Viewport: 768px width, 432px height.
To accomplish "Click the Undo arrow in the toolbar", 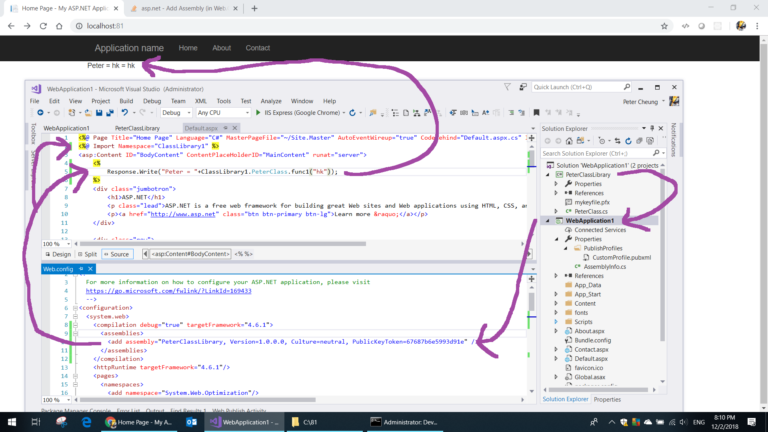I will [x=124, y=113].
